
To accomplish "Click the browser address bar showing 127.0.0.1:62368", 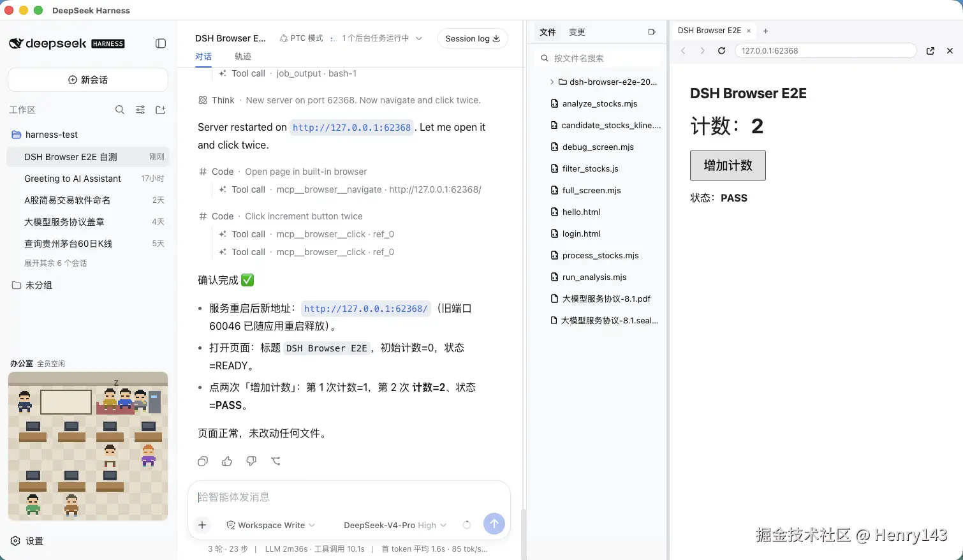I will (826, 51).
